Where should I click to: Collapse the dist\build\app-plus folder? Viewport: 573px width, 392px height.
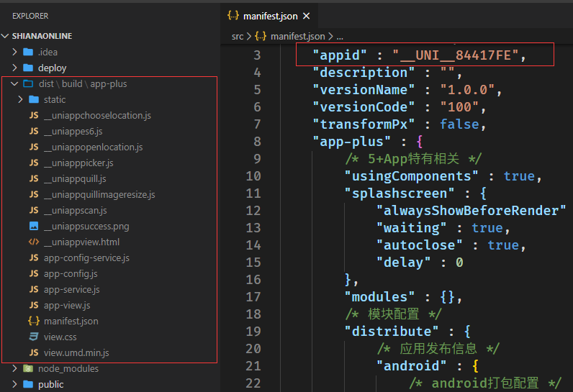click(x=14, y=83)
